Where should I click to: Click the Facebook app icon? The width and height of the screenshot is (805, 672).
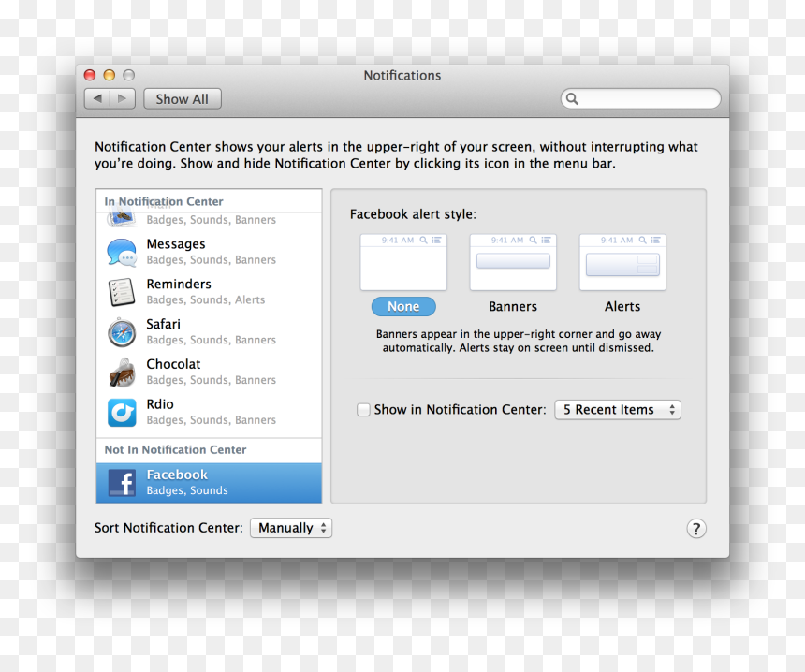[x=122, y=483]
